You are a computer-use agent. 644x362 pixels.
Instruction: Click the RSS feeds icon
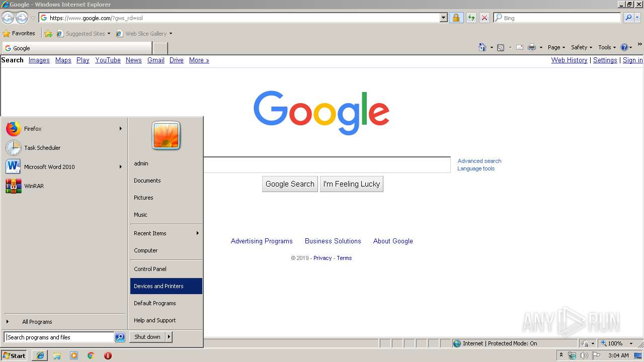[501, 47]
